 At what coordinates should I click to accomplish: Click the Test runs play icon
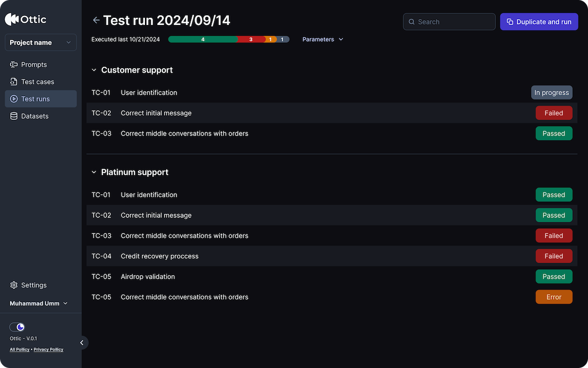point(14,99)
